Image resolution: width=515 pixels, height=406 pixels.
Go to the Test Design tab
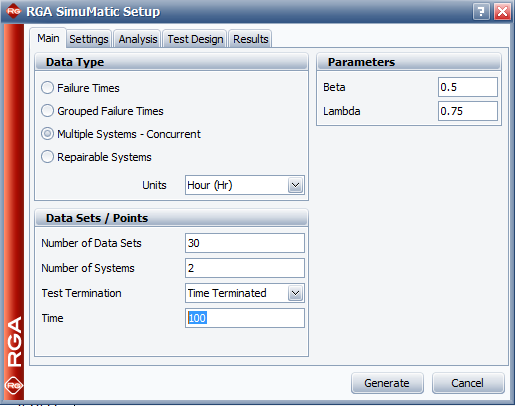195,39
